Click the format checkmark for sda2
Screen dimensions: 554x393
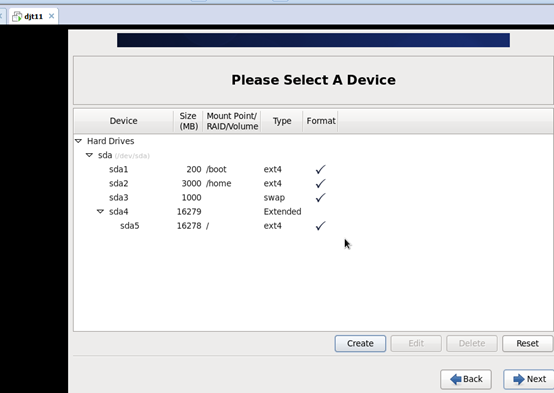coord(320,183)
